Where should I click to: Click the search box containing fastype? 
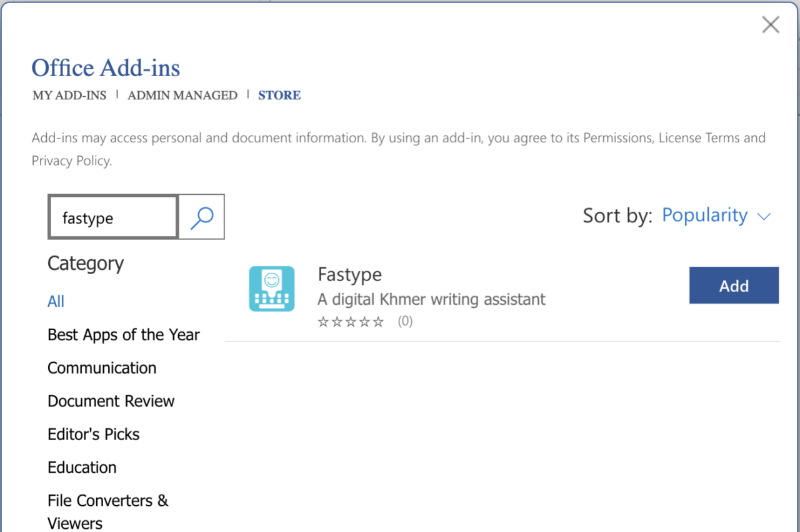point(113,217)
